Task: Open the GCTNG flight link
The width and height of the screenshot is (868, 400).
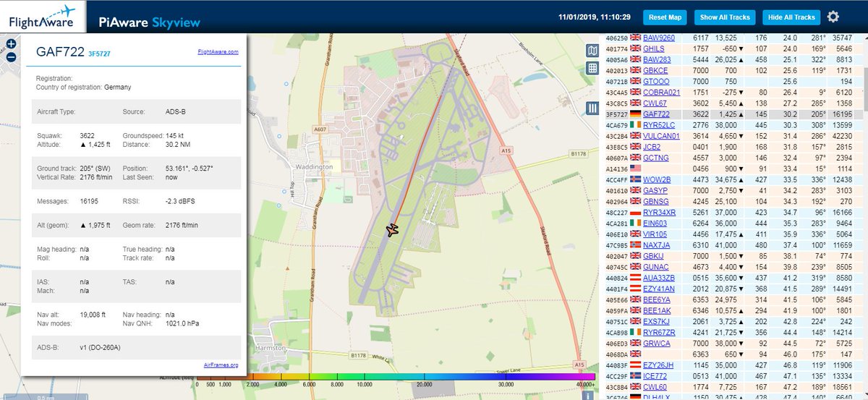Action: (656, 157)
